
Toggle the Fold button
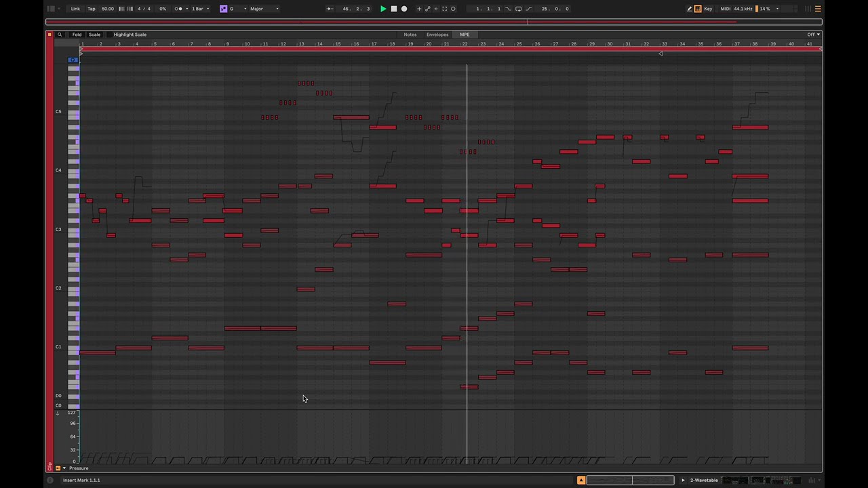77,35
